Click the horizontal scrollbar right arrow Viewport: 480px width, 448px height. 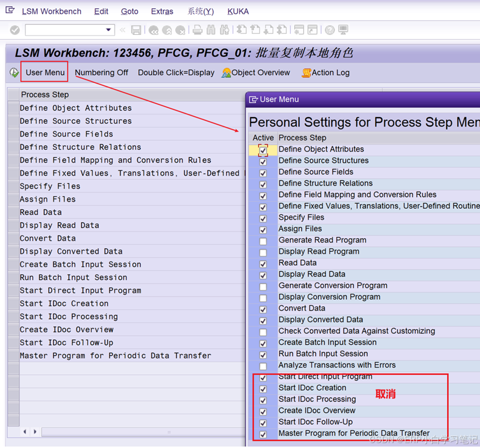click(x=35, y=432)
